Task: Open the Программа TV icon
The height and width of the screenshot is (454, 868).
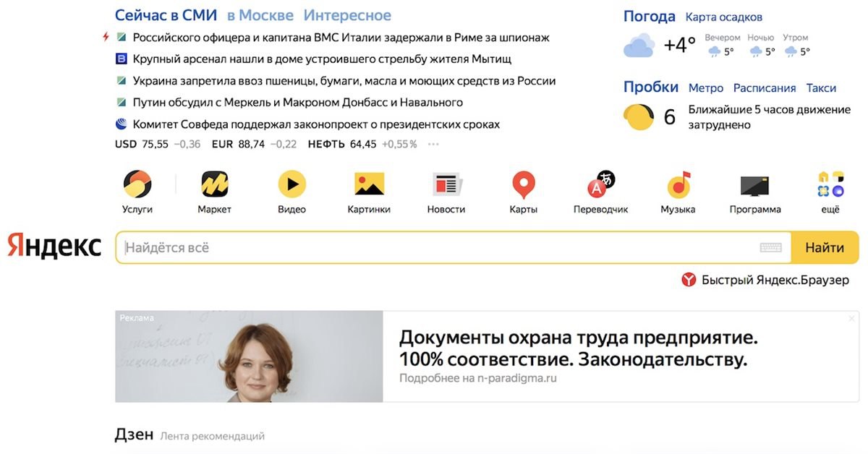Action: [x=754, y=186]
